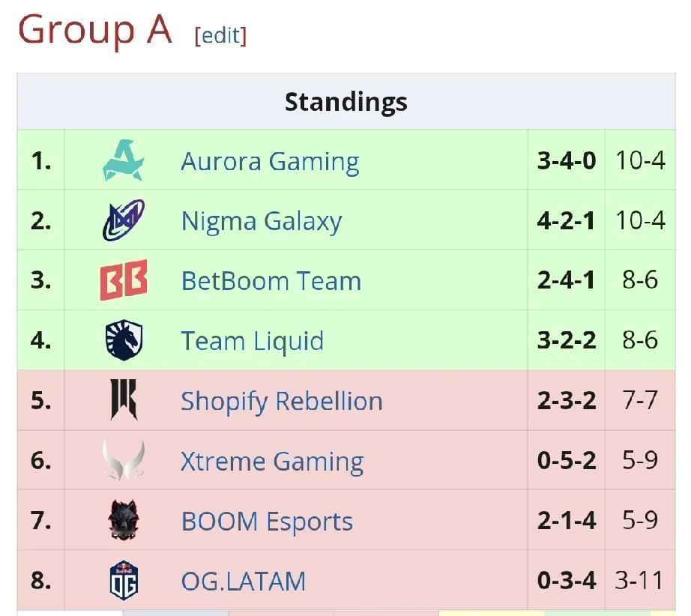The width and height of the screenshot is (691, 616).
Task: Click the Shopify Rebellion logo icon
Action: click(124, 399)
